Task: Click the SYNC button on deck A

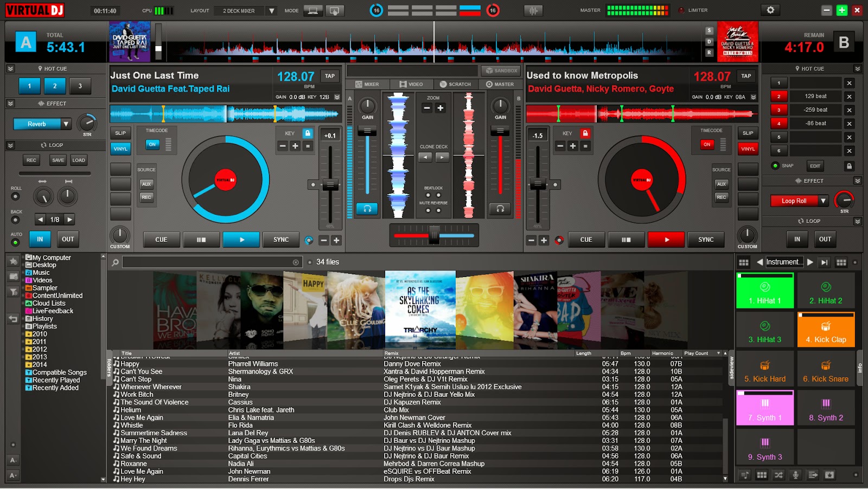Action: point(281,240)
